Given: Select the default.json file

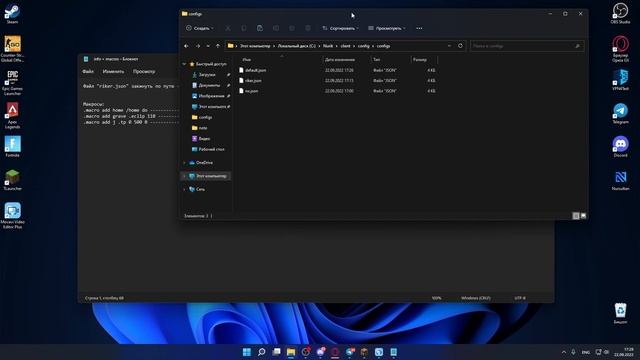Looking at the screenshot, I should tap(256, 70).
